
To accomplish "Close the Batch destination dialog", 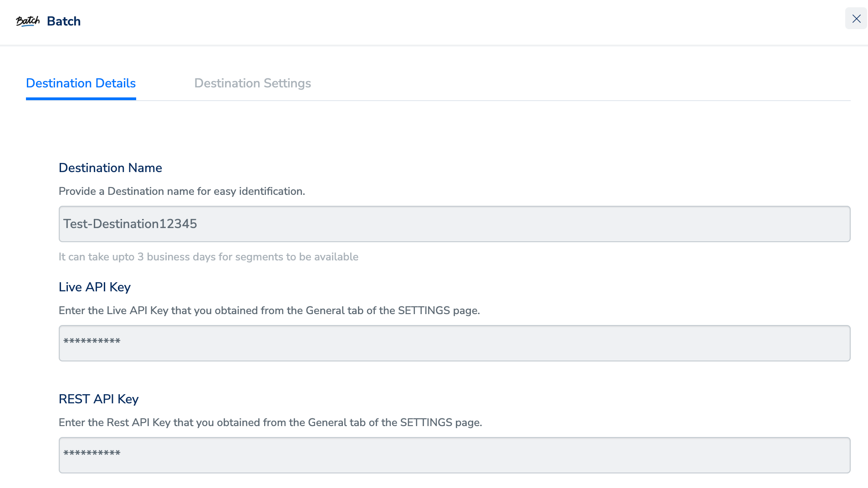I will tap(856, 19).
